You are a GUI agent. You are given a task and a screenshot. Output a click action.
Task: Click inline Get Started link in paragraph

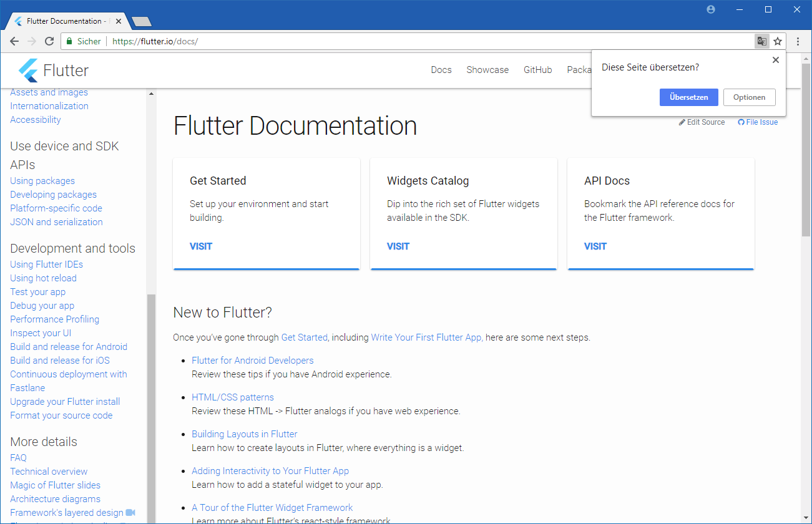[305, 337]
